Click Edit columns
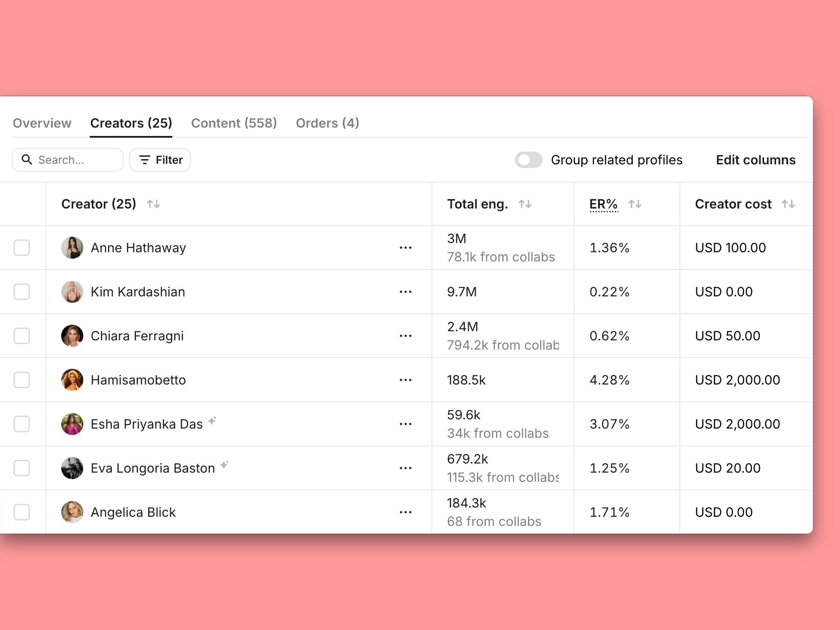The image size is (840, 630). [x=756, y=160]
